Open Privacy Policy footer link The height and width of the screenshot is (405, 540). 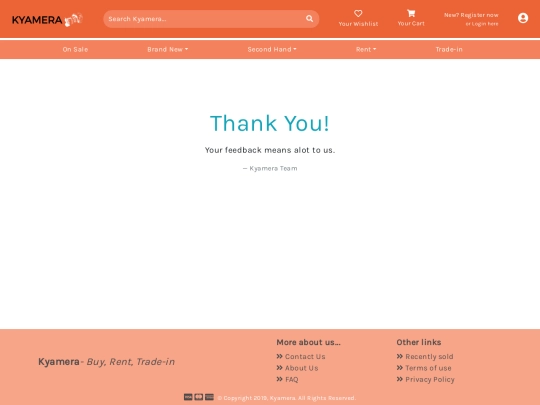pos(430,379)
